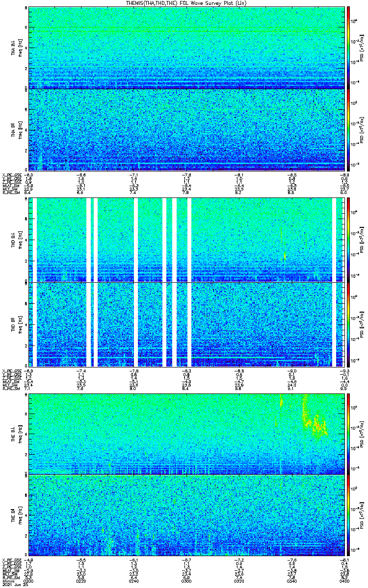
Task: Click the small yellow spike in the THD B⊥ panel
Action: (x=285, y=256)
